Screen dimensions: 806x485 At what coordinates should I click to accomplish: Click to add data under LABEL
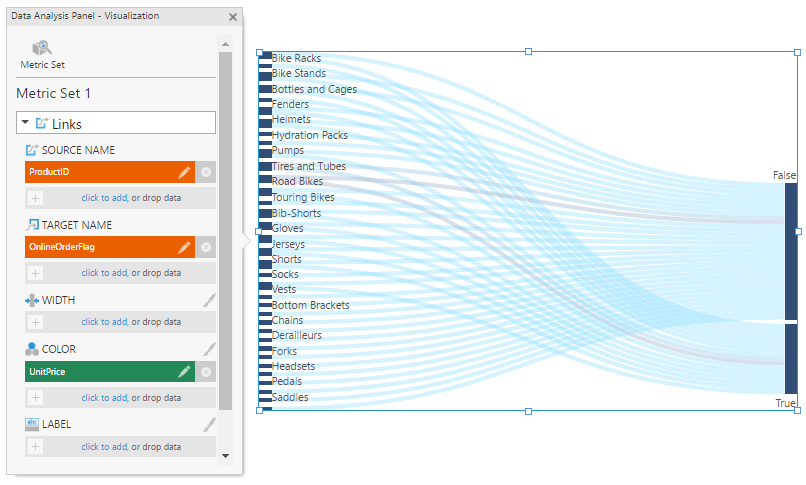click(120, 446)
